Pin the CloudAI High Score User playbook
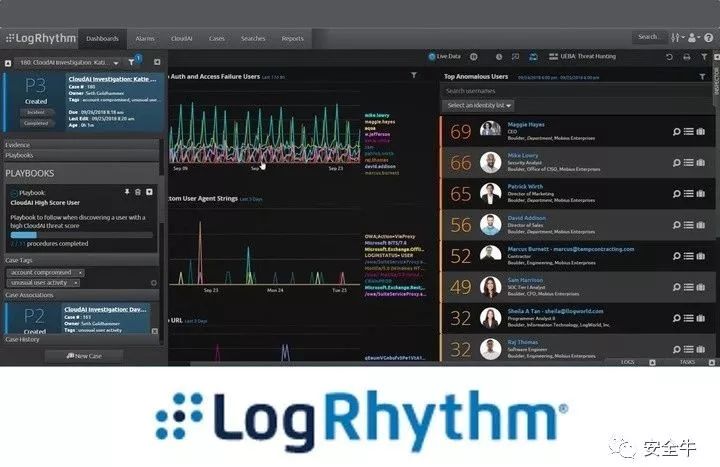The height and width of the screenshot is (467, 720). tap(127, 192)
